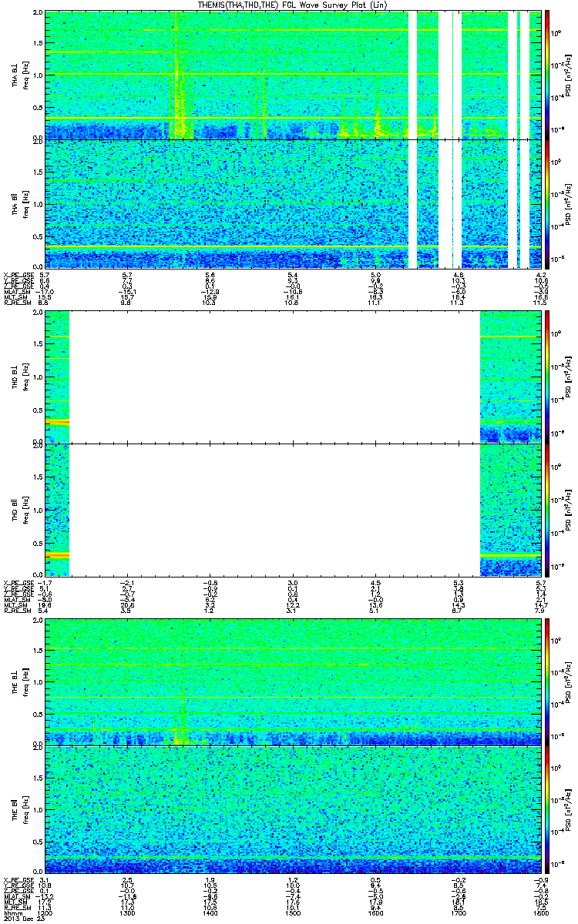Viewport: 578px width, 924px height.
Task: Click the THE BII spectrogram panel
Action: coord(293,809)
